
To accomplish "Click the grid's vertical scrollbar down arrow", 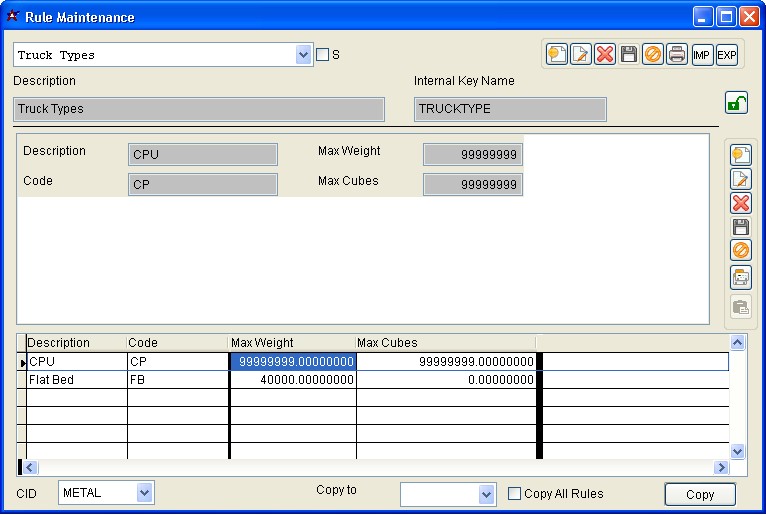I will 737,451.
